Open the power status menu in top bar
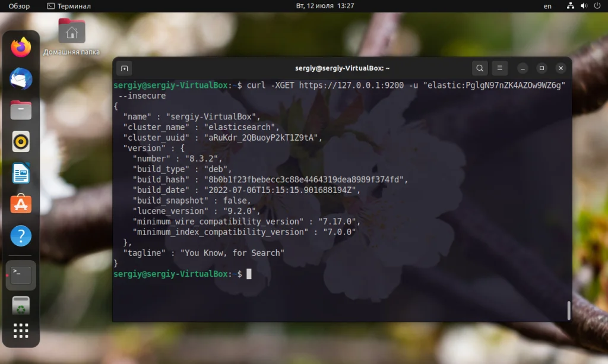The image size is (608, 364). point(597,6)
